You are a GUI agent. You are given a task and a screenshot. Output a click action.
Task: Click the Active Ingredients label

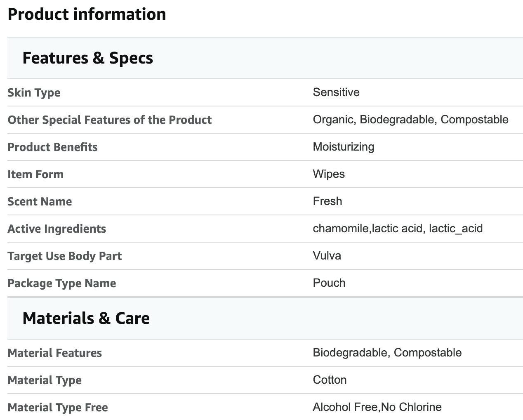pyautogui.click(x=57, y=229)
